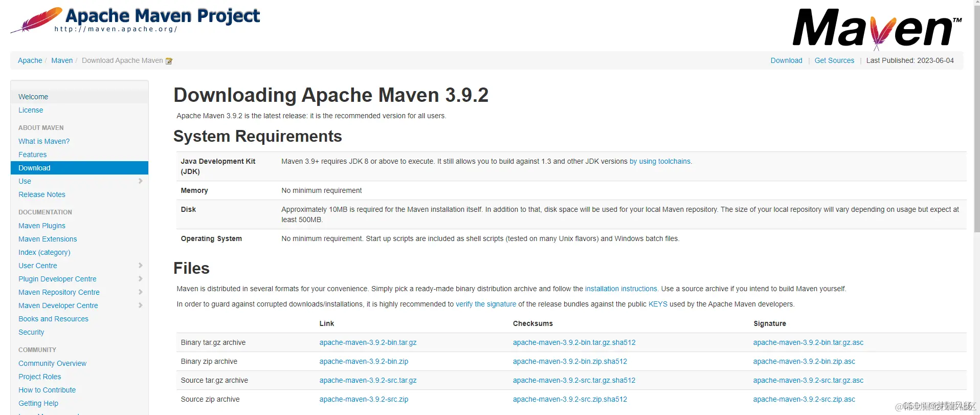The height and width of the screenshot is (415, 980).
Task: Open Books and Resources link
Action: click(53, 319)
